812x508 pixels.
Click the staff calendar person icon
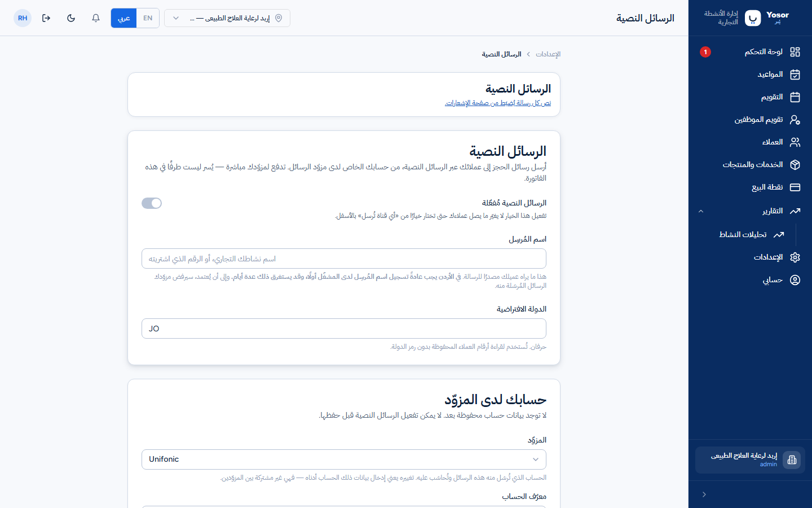[x=795, y=120]
